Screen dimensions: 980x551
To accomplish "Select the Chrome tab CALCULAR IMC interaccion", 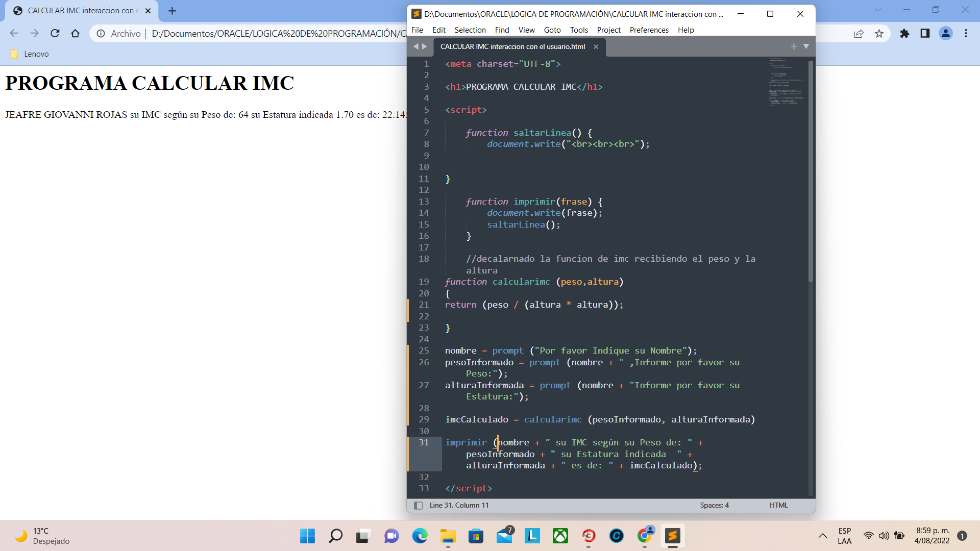I will [82, 11].
